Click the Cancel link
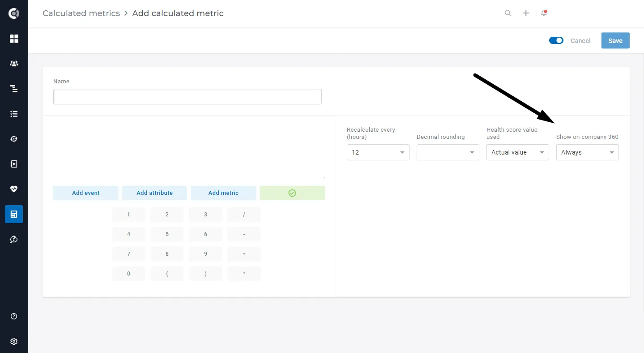The width and height of the screenshot is (644, 353). (580, 41)
